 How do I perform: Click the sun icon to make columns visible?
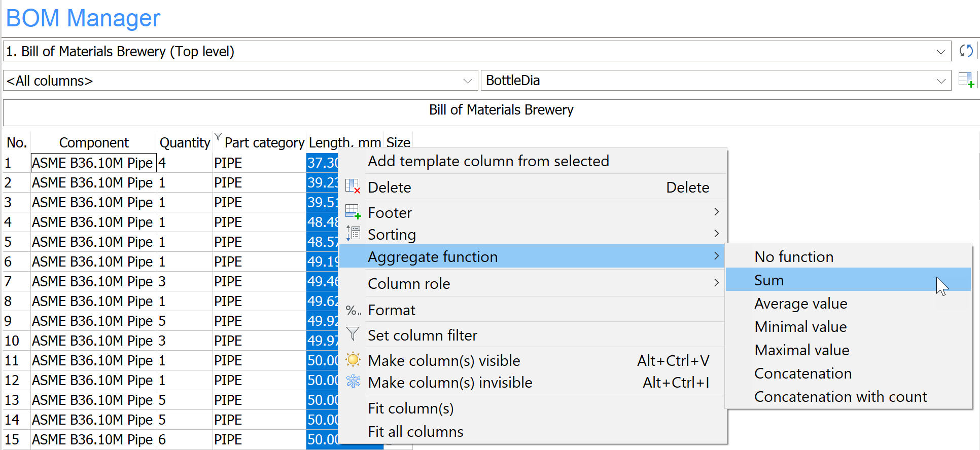pos(353,360)
